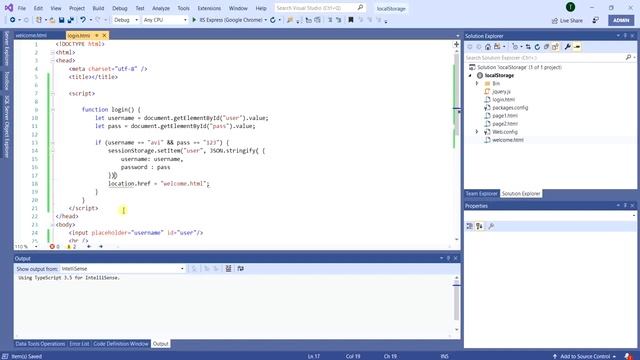Click Add to Source Control in status bar
The height and width of the screenshot is (360, 640).
pos(584,356)
